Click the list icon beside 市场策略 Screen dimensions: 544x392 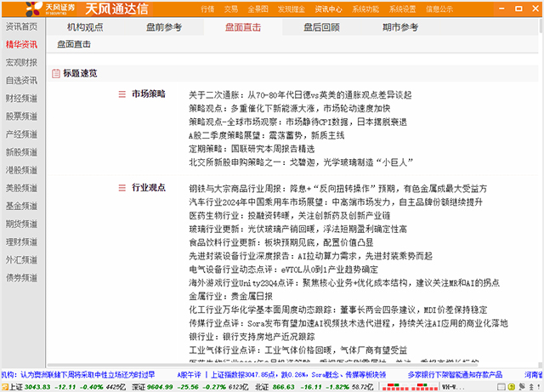tap(122, 94)
